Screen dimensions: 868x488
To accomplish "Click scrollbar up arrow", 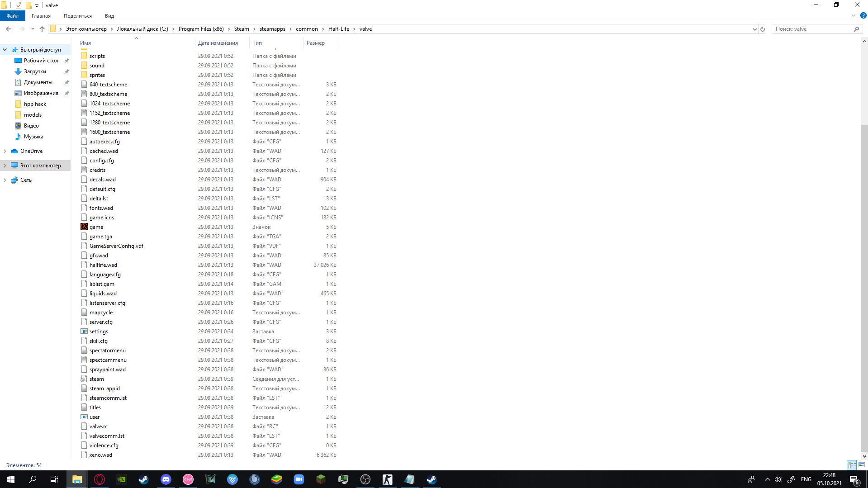I will pos(864,41).
